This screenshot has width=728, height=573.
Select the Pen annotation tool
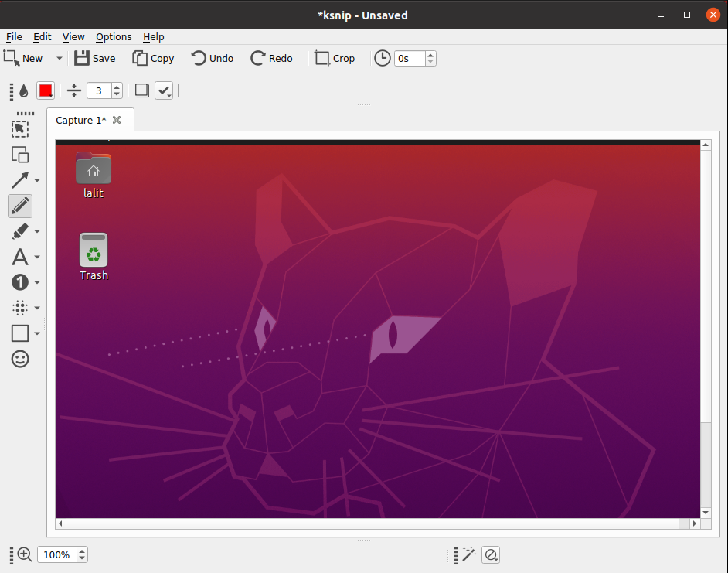tap(19, 206)
